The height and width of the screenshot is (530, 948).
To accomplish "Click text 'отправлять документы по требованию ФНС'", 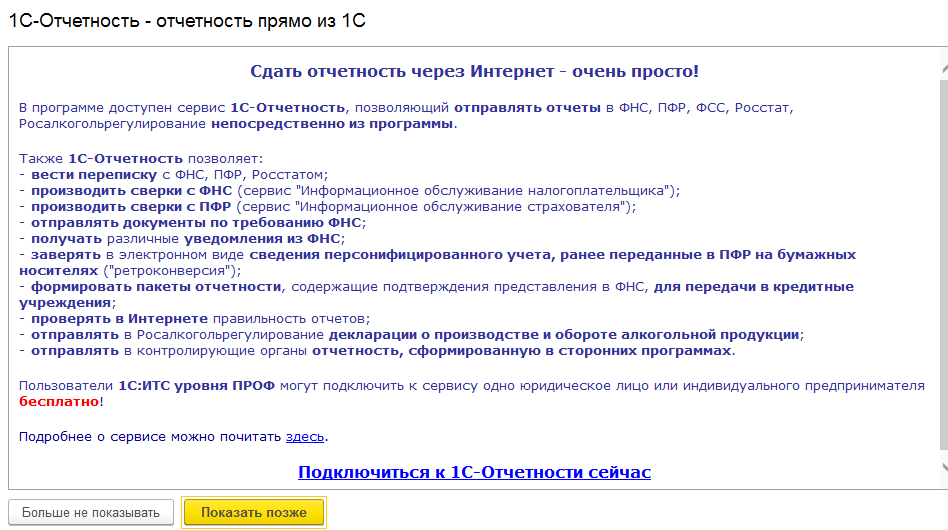I will point(198,222).
